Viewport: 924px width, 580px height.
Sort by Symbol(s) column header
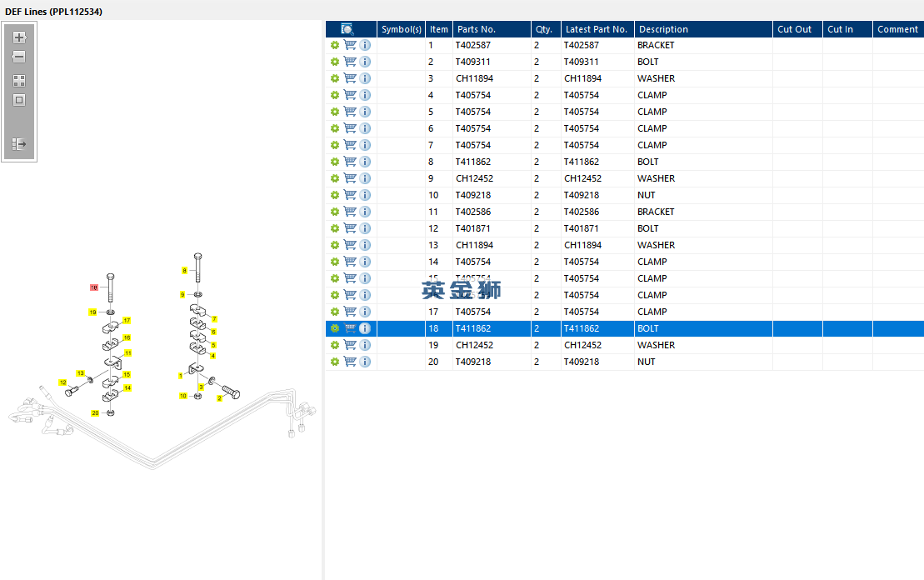[402, 29]
